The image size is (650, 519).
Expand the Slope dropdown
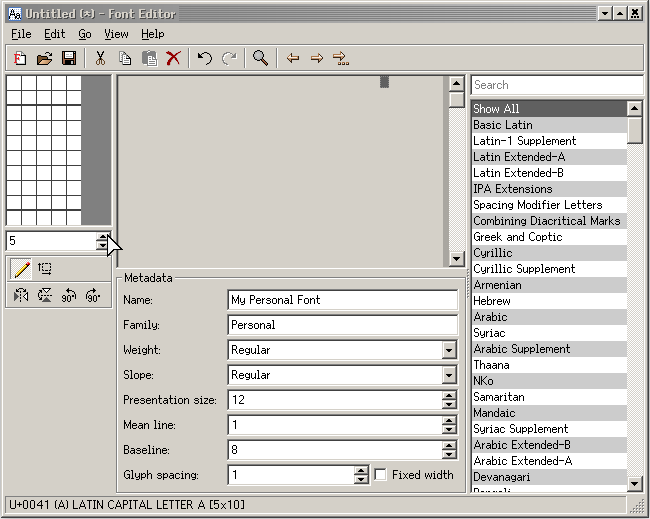pyautogui.click(x=449, y=375)
